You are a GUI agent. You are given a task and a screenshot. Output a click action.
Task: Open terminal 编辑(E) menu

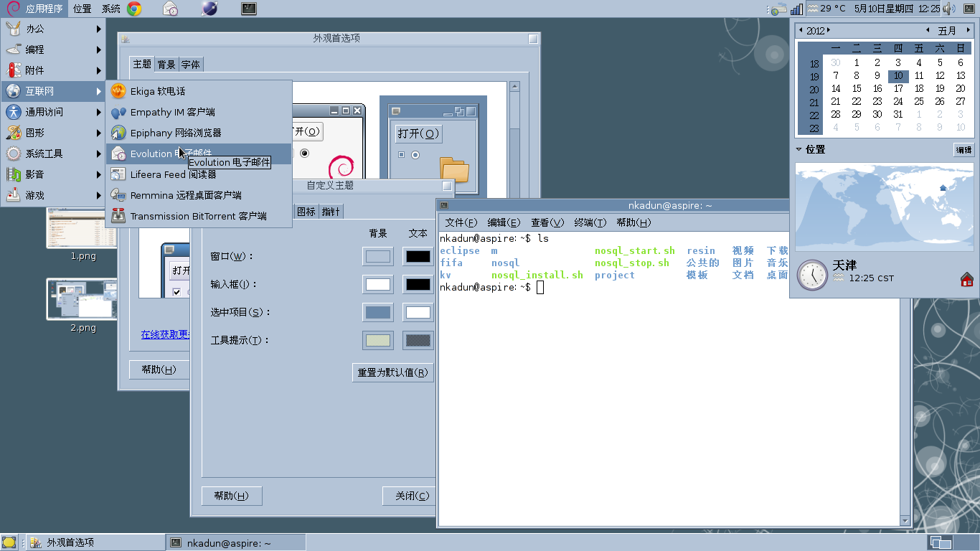click(504, 222)
